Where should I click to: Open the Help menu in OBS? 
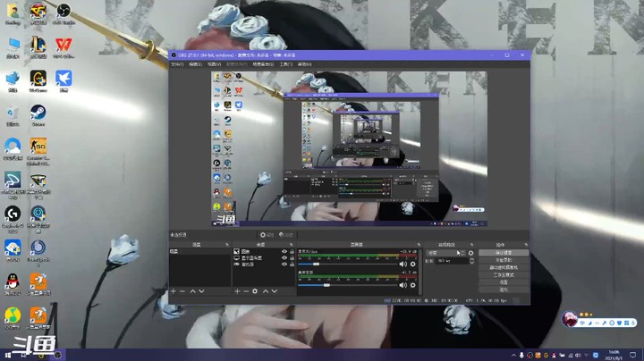coord(304,64)
